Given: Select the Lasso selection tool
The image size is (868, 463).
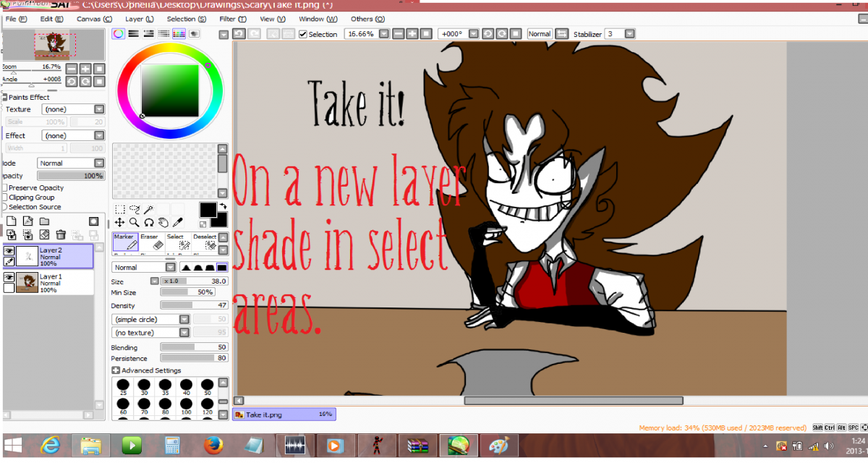Looking at the screenshot, I should click(x=134, y=209).
